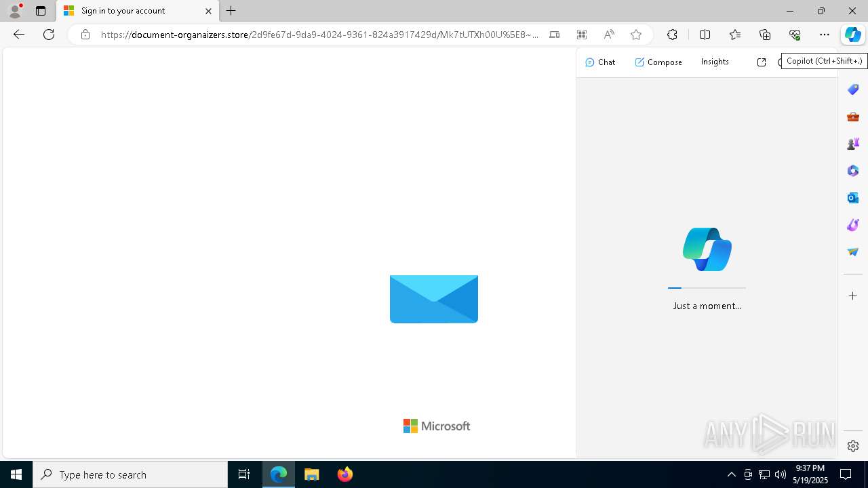Launch Firefox from taskbar

(x=345, y=474)
